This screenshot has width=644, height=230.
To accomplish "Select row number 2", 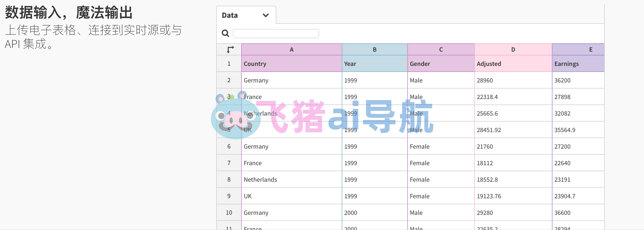I will [229, 80].
